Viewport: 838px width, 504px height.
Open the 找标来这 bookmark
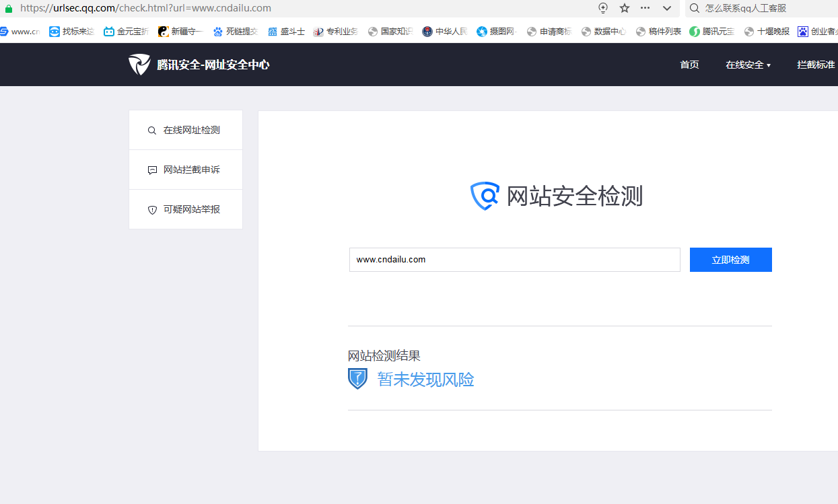71,31
